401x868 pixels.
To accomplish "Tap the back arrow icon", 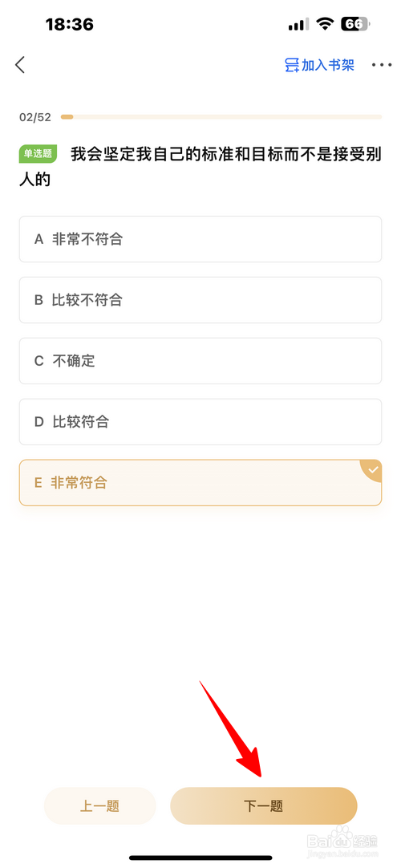I will [20, 65].
